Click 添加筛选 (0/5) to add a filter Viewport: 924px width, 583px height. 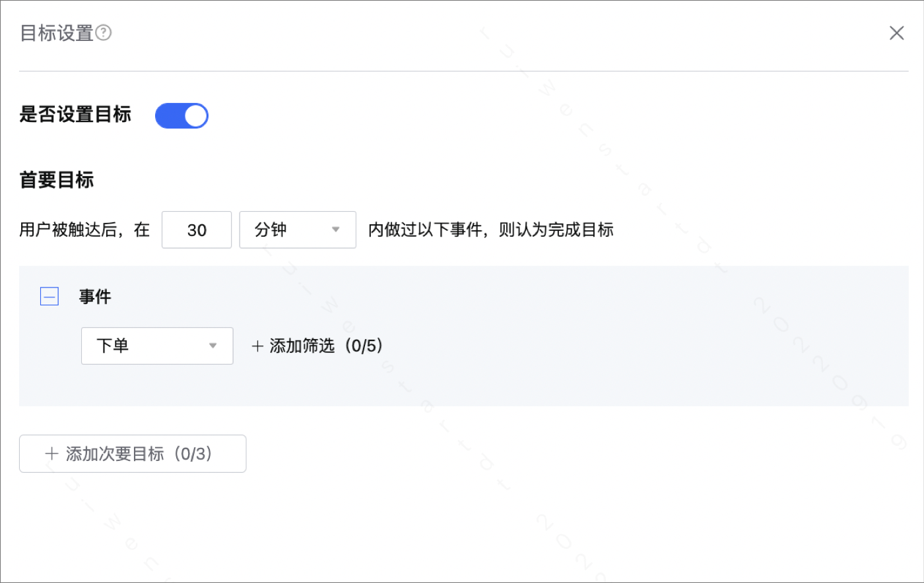point(317,346)
